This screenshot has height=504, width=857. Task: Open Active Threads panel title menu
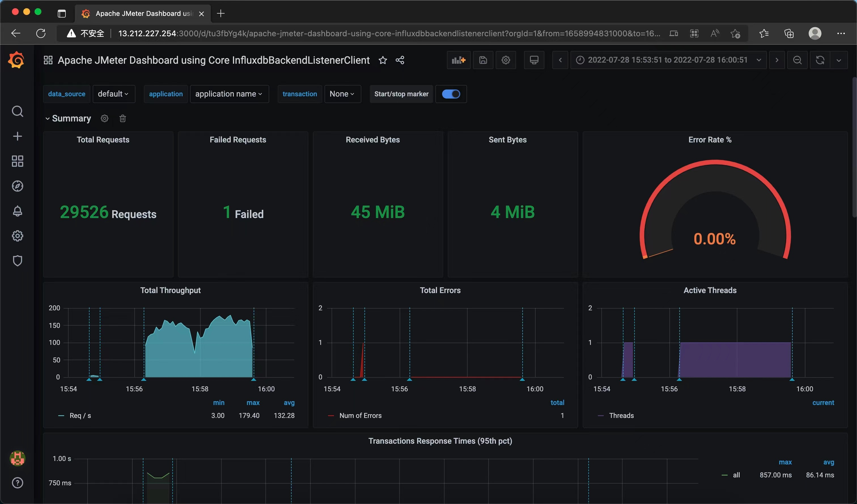[710, 290]
